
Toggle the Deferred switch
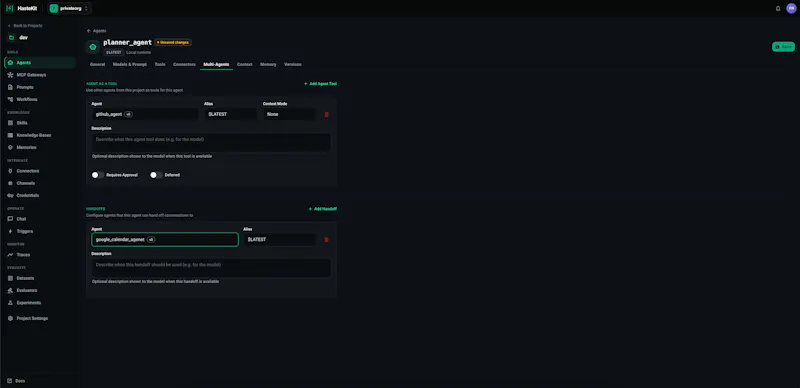[156, 175]
